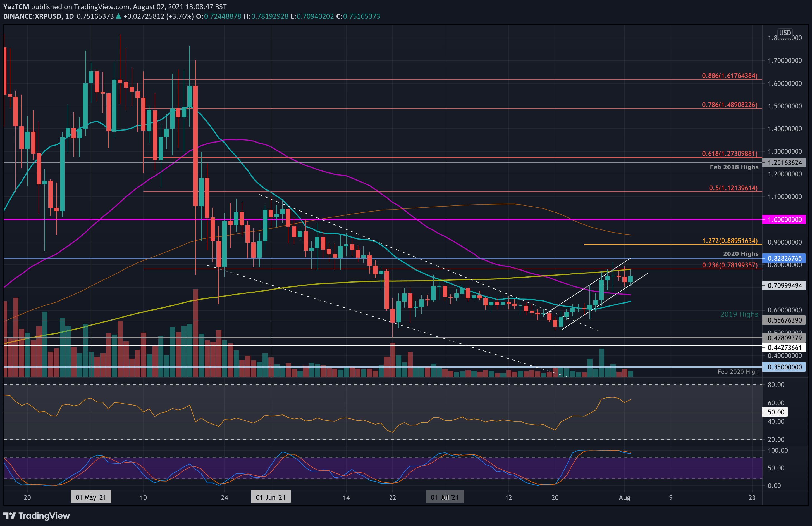Click the 0.35000000 price axis label
Image resolution: width=812 pixels, height=526 pixels.
click(784, 367)
